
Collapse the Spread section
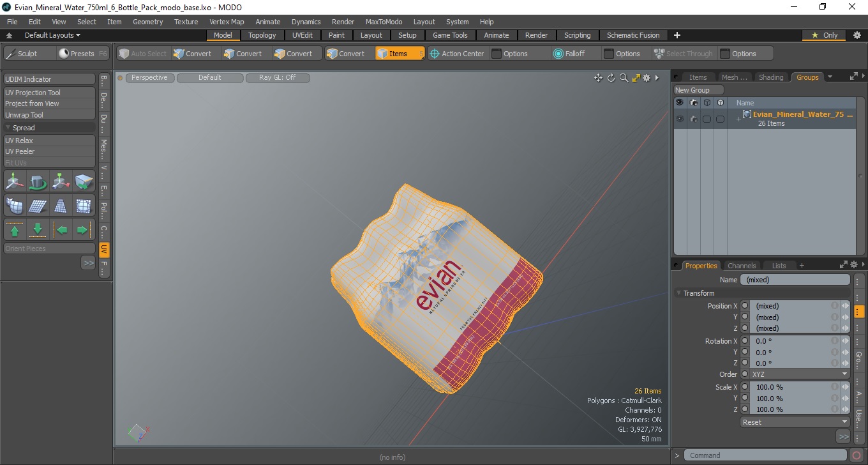pyautogui.click(x=8, y=128)
